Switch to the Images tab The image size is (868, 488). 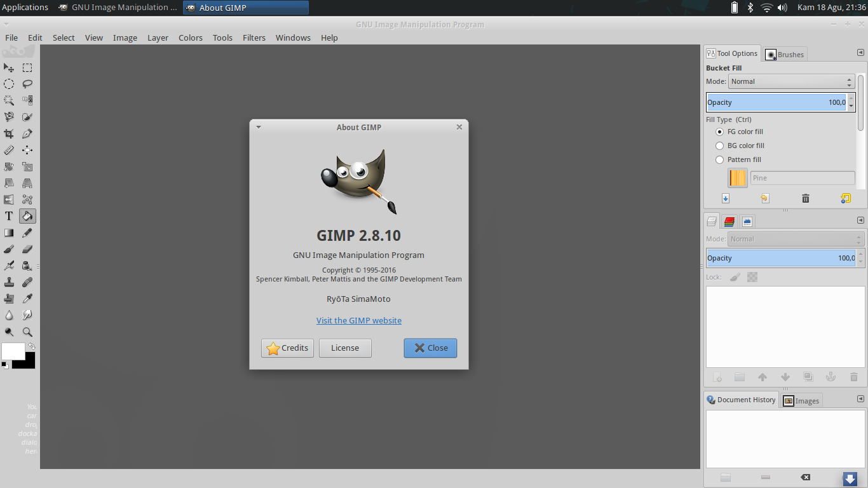(801, 401)
